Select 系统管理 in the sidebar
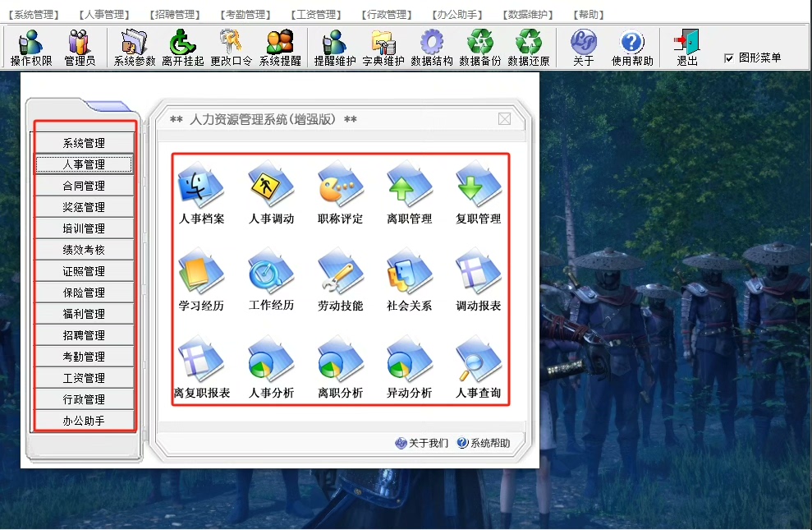 [x=84, y=143]
